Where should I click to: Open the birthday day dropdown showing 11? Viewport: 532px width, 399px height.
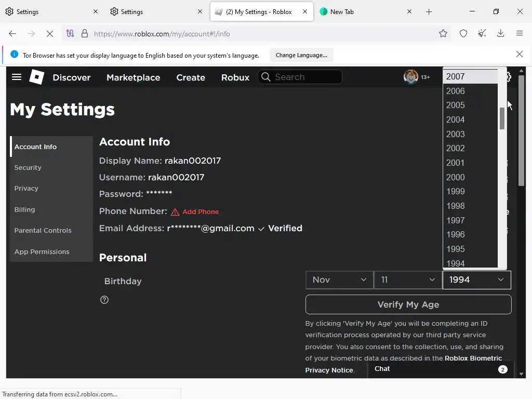point(408,280)
